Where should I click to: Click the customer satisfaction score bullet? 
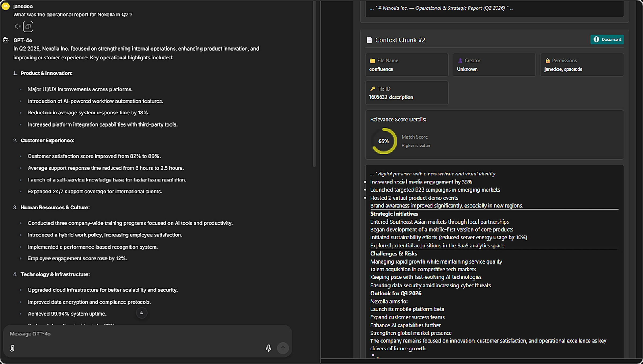click(94, 156)
